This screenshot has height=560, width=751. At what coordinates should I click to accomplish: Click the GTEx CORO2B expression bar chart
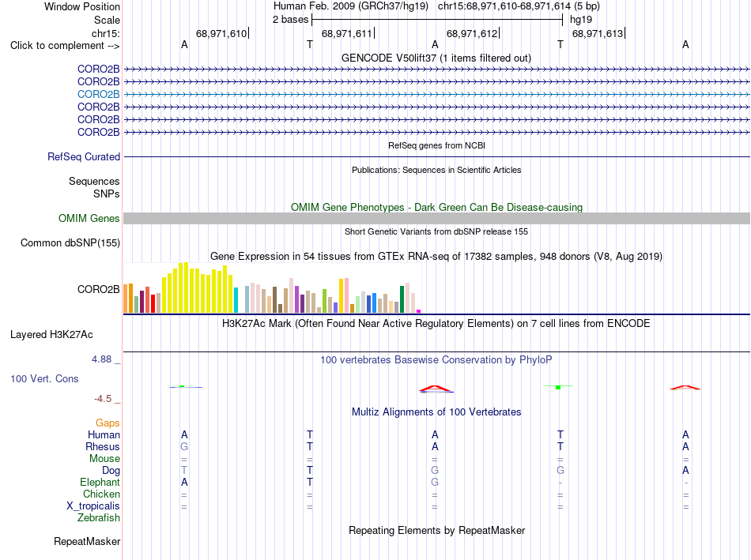(x=272, y=288)
